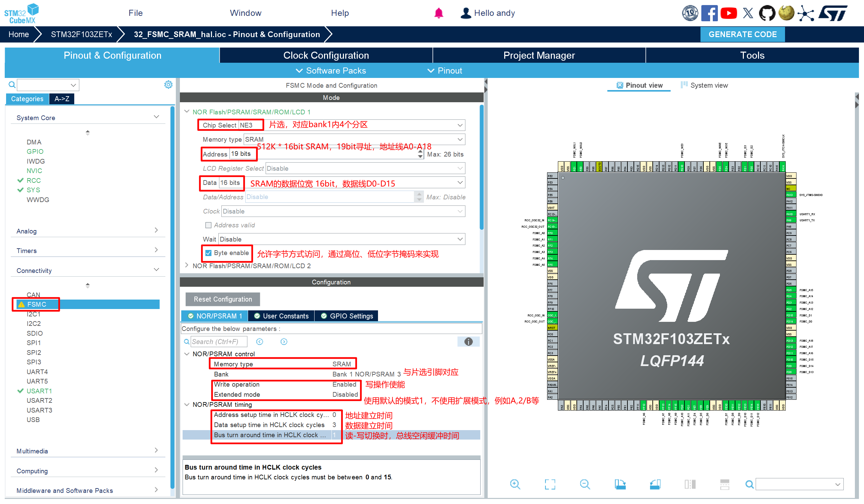Image resolution: width=864 pixels, height=504 pixels.
Task: Toggle the Byte enable checkbox
Action: [x=208, y=253]
